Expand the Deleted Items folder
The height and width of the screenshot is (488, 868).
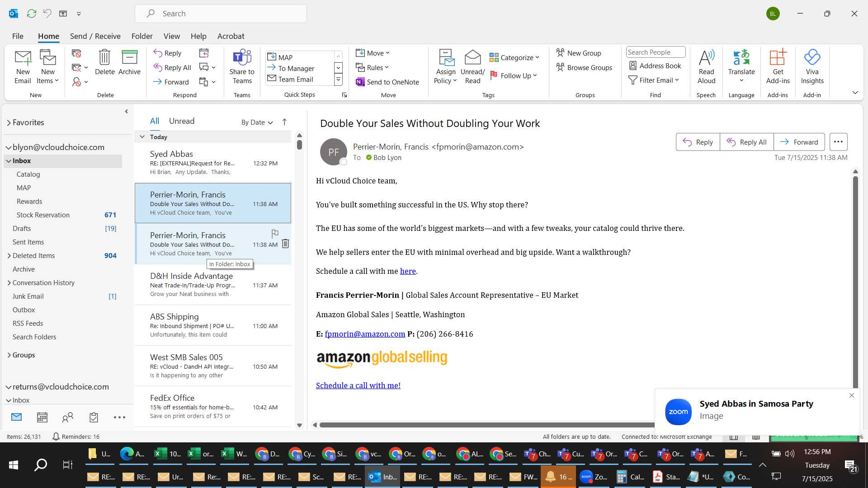[x=9, y=256]
